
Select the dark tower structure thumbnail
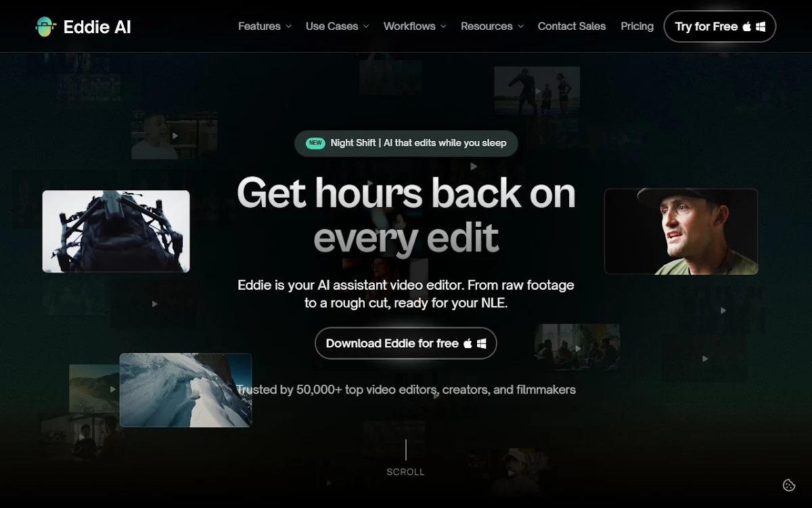click(116, 232)
